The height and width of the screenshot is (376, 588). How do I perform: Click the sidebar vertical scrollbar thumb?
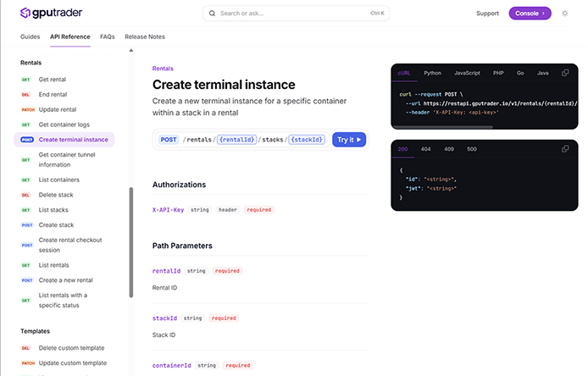[x=131, y=242]
